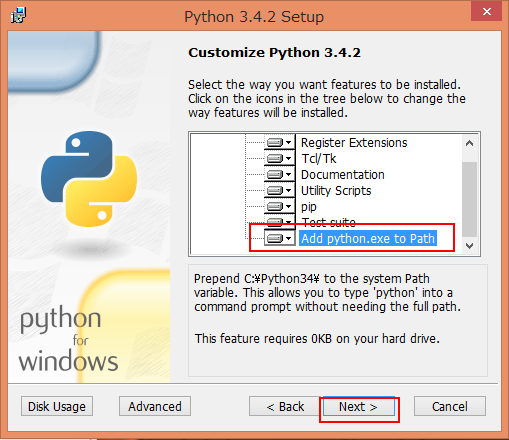Go back with the Back button
The height and width of the screenshot is (440, 509).
[x=285, y=406]
